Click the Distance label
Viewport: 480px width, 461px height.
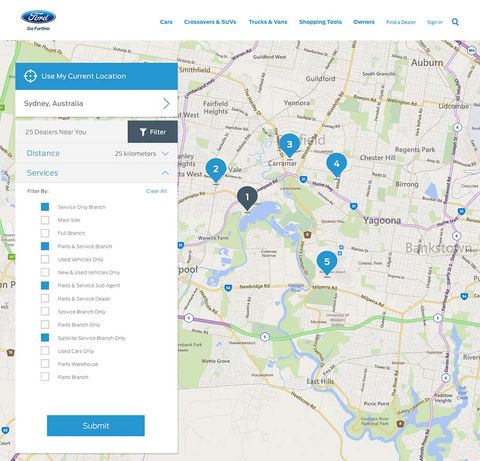coord(43,153)
